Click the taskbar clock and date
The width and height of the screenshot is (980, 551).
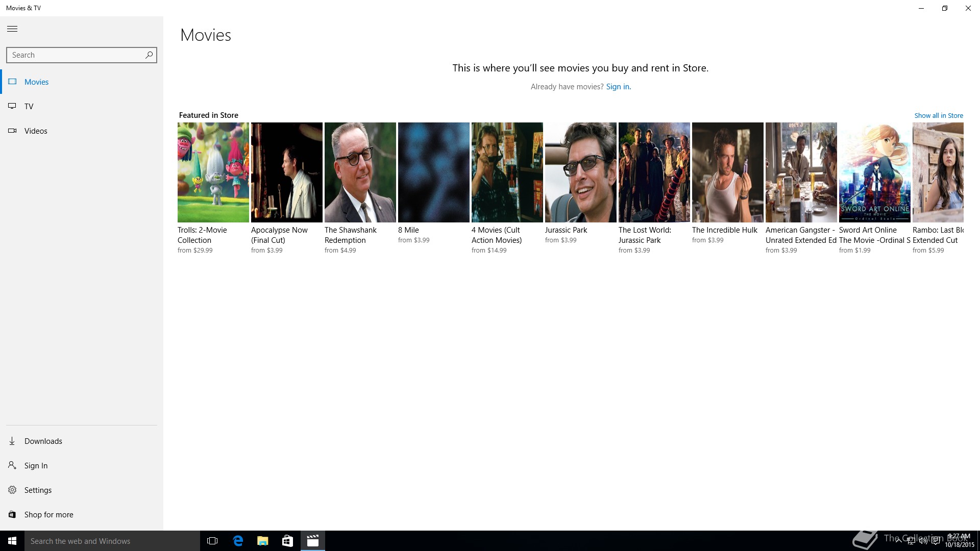tap(959, 541)
